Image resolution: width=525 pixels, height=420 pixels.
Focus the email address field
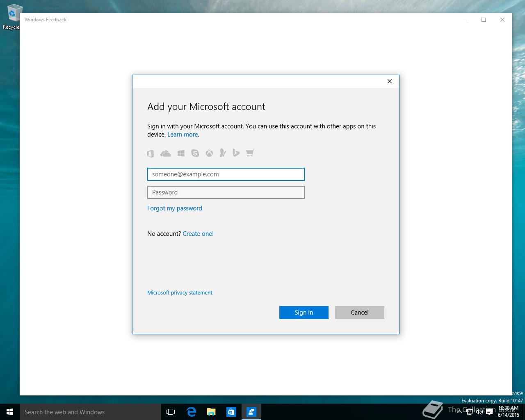(226, 174)
